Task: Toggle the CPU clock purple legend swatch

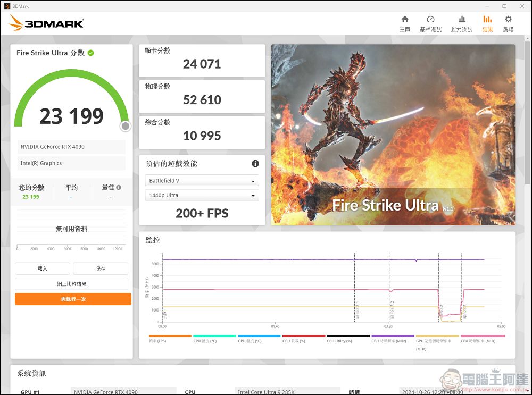Action: [x=393, y=336]
